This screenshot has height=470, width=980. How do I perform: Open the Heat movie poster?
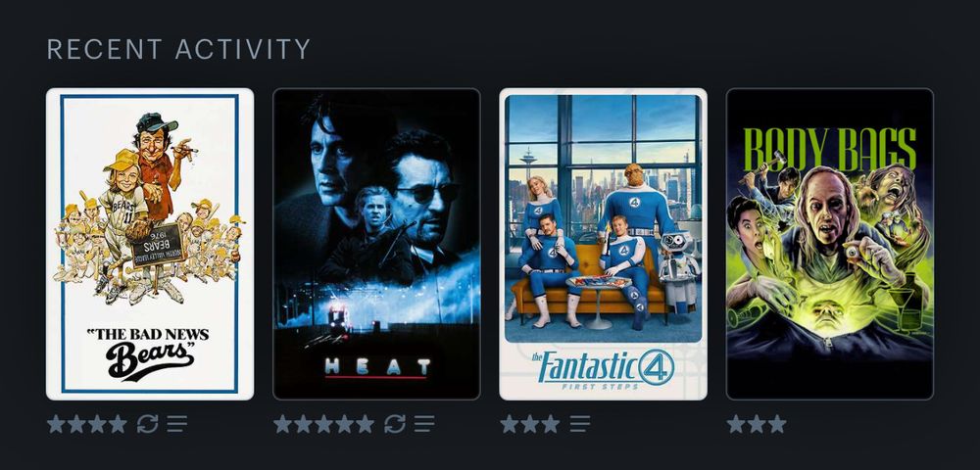pyautogui.click(x=377, y=244)
